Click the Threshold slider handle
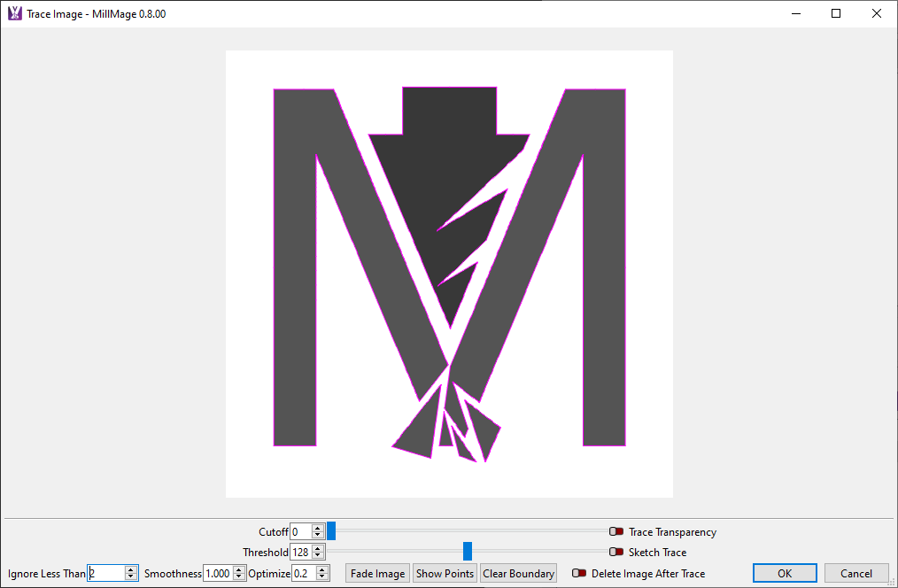 pos(468,552)
